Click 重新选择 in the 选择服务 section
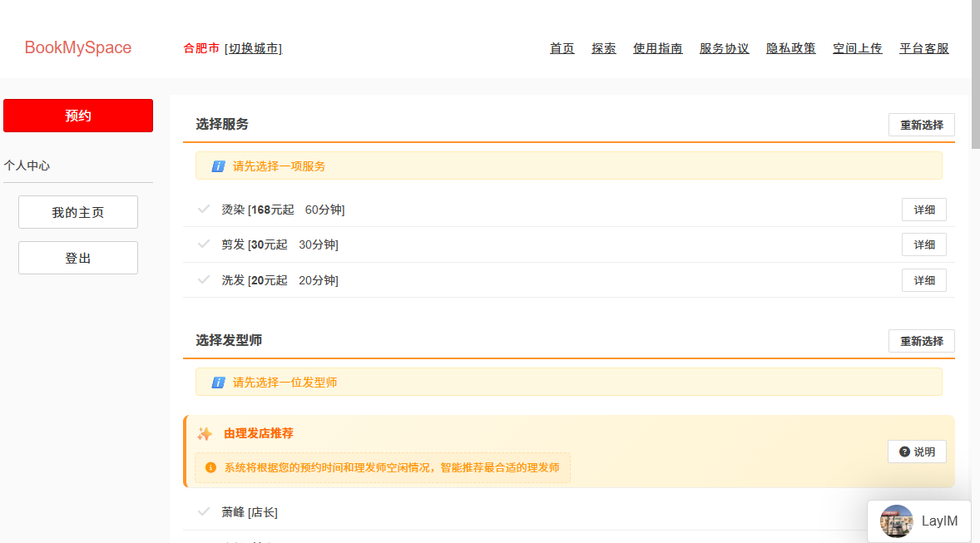 pyautogui.click(x=921, y=125)
